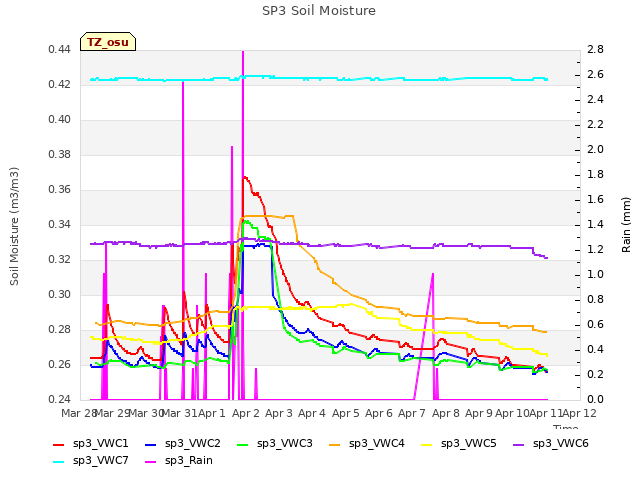Click the 0.44 left axis value
Viewport: 640px width, 480px height.
click(x=60, y=50)
